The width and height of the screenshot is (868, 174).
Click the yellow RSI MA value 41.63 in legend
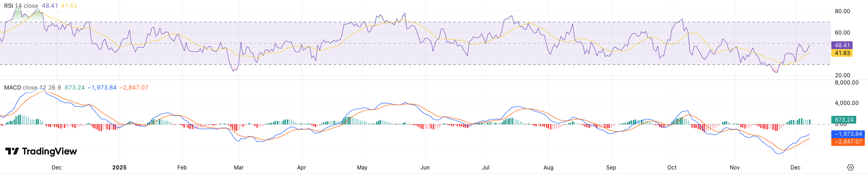69,6
